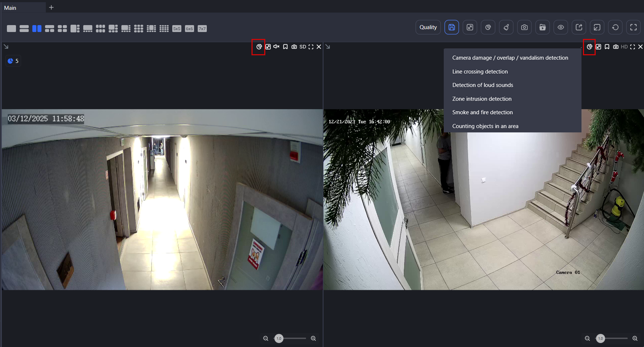Screen dimensions: 644x347
Task: Select the 5x5 grid layout
Action: pyautogui.click(x=177, y=29)
